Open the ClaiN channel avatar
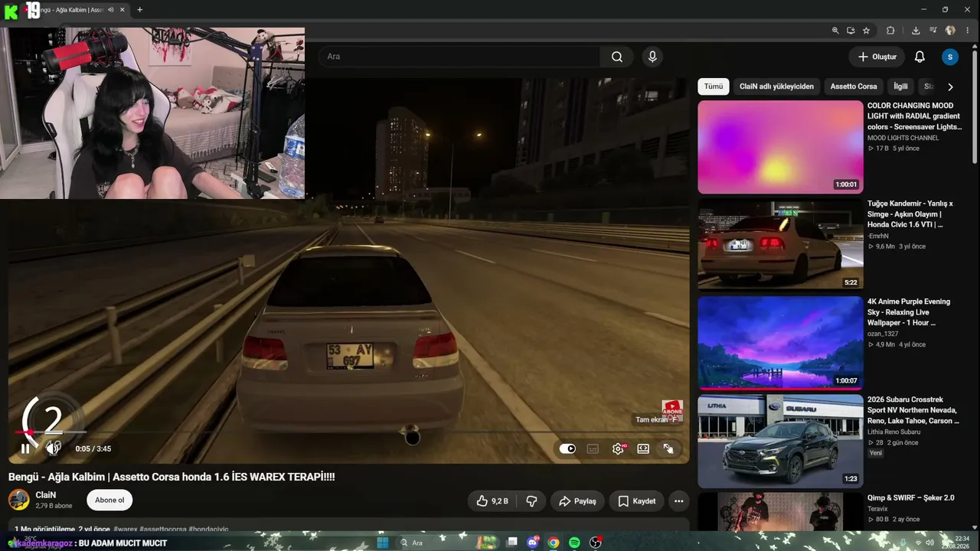Screen dimensions: 980x551 [x=19, y=500]
